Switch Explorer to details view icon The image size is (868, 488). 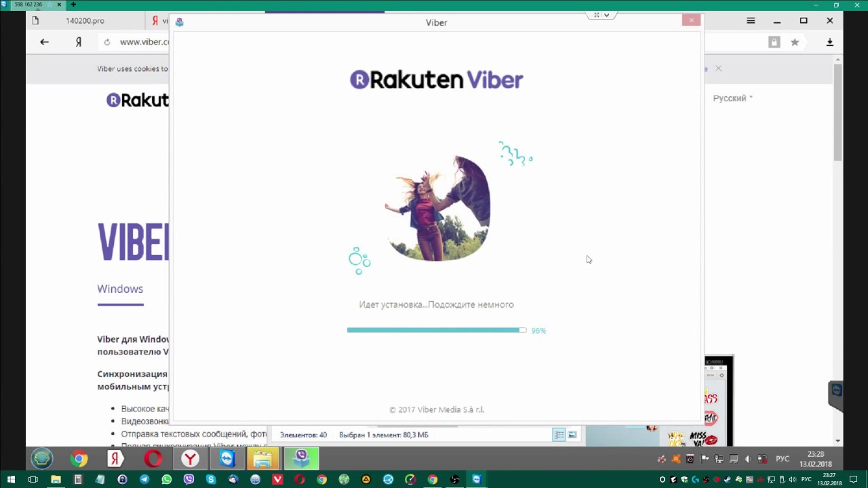click(559, 434)
